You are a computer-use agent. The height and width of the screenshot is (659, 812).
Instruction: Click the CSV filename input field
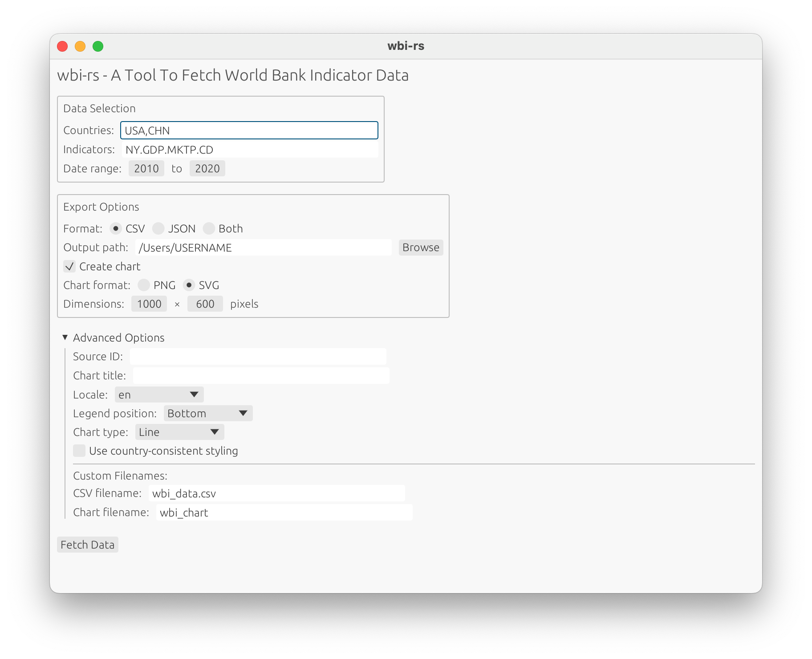tap(277, 493)
